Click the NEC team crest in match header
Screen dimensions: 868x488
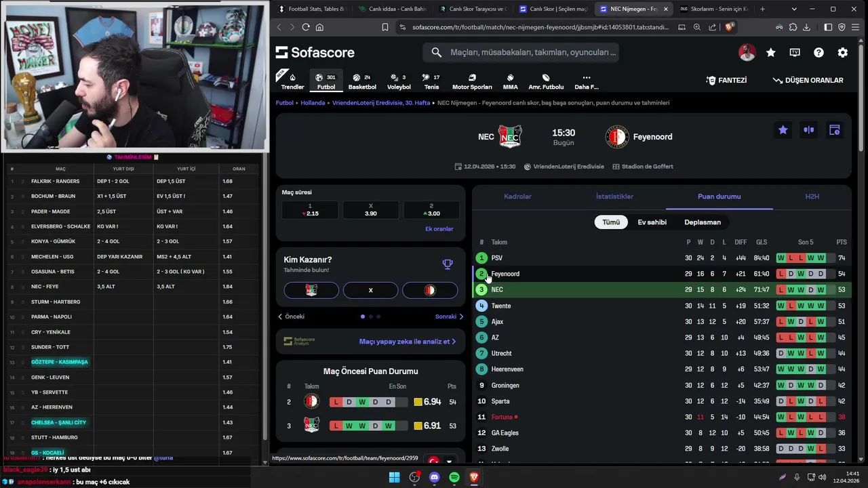(510, 137)
